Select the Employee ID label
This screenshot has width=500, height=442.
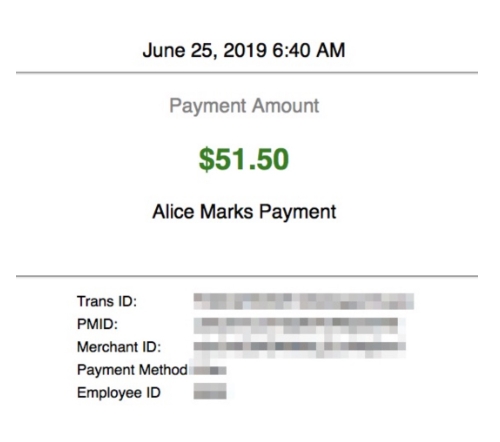click(x=119, y=393)
